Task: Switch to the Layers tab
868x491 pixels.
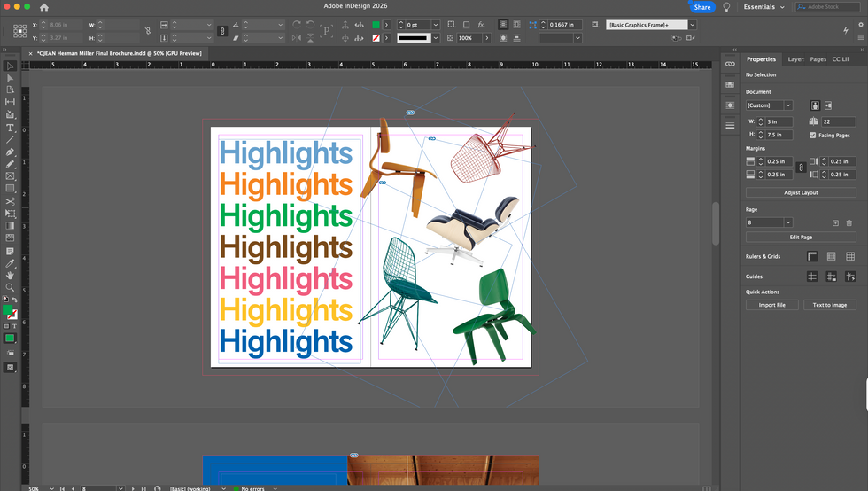Action: pyautogui.click(x=795, y=59)
